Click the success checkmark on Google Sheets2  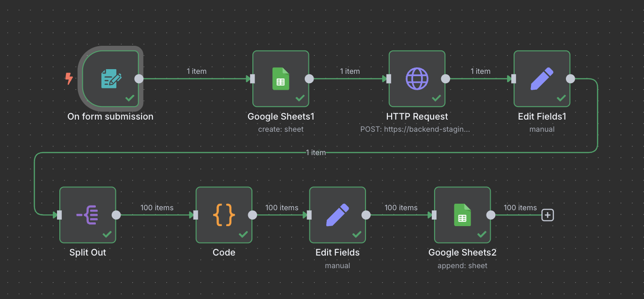click(482, 234)
